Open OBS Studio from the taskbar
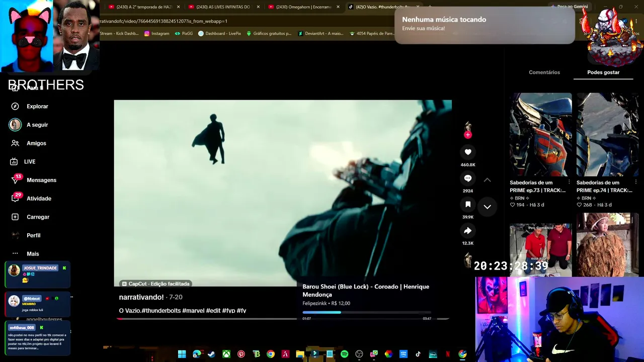The image size is (644, 362). pos(359,354)
